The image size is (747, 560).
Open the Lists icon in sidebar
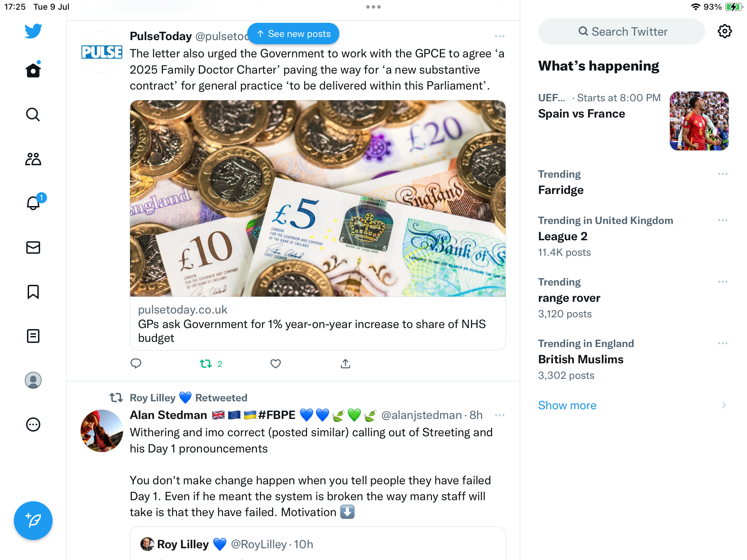click(33, 336)
